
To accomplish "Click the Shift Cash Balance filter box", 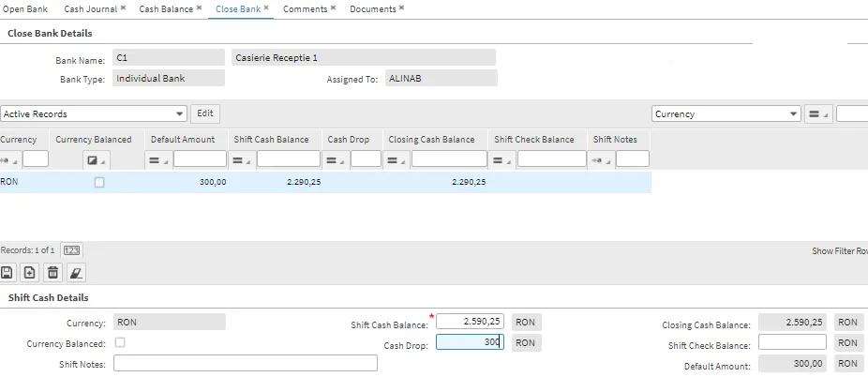I will point(289,158).
